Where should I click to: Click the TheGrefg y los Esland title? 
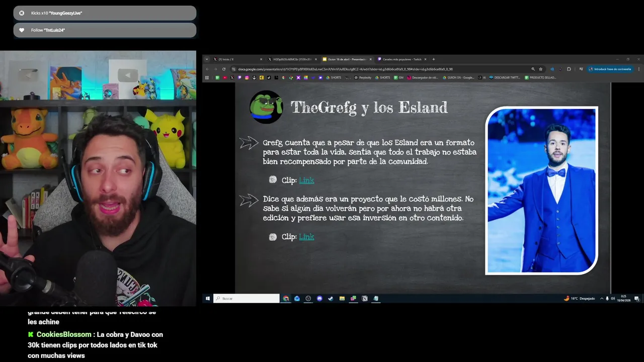point(369,107)
